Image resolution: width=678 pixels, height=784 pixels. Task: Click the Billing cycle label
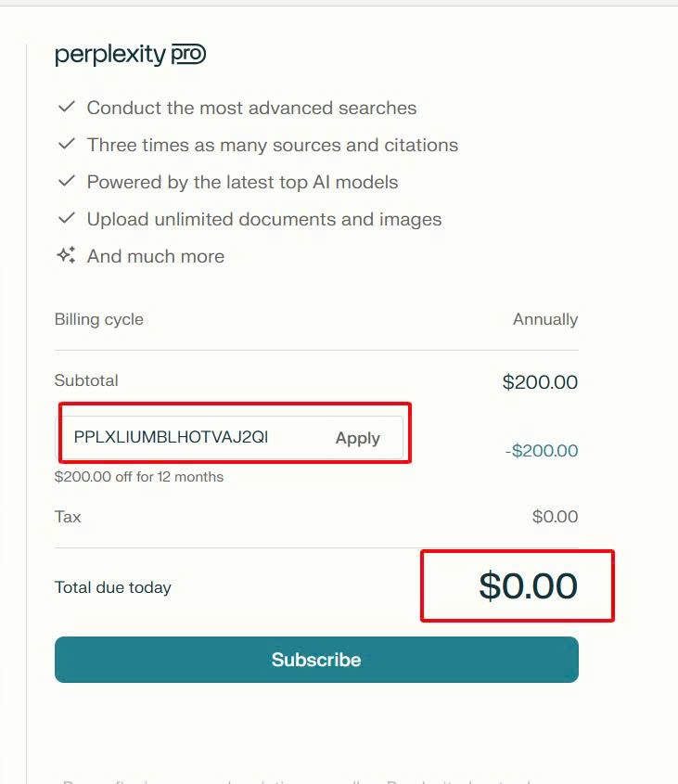99,319
